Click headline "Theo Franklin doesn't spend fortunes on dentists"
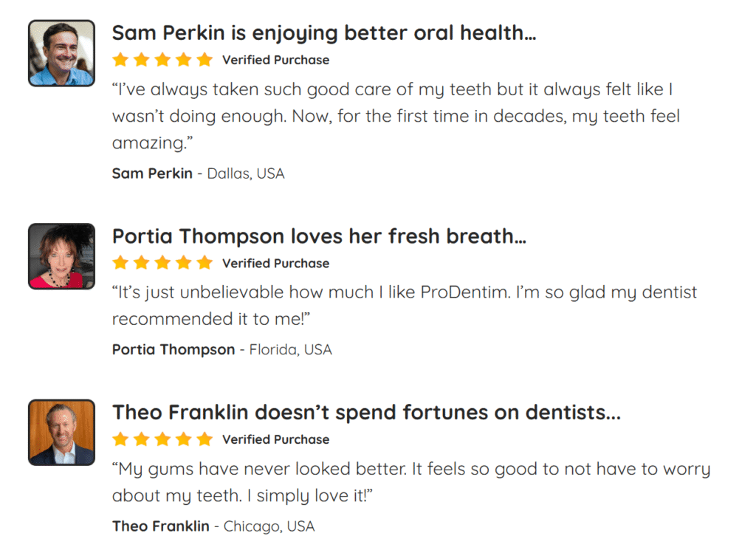 (366, 413)
